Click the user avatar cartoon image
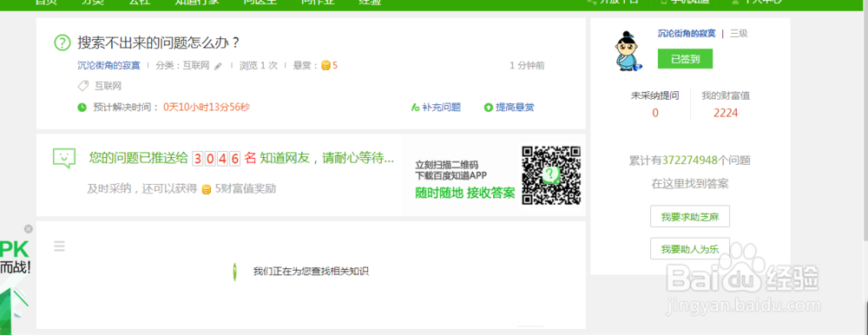Image resolution: width=868 pixels, height=335 pixels. click(628, 51)
